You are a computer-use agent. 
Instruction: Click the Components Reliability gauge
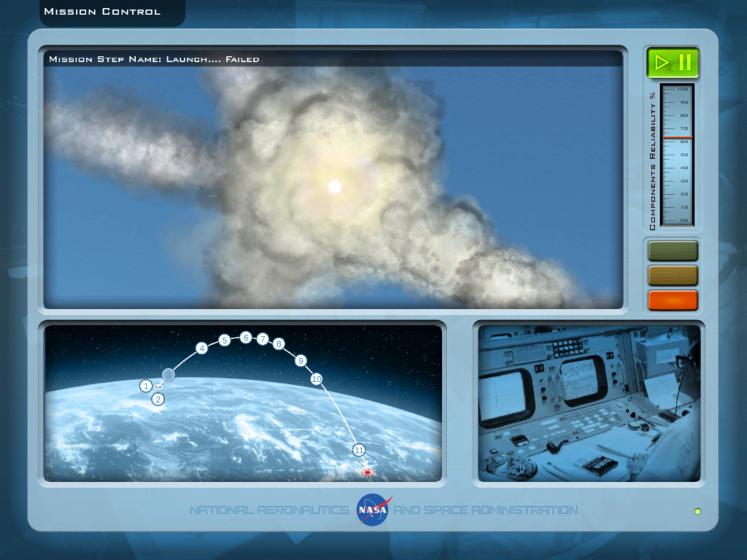tap(676, 155)
